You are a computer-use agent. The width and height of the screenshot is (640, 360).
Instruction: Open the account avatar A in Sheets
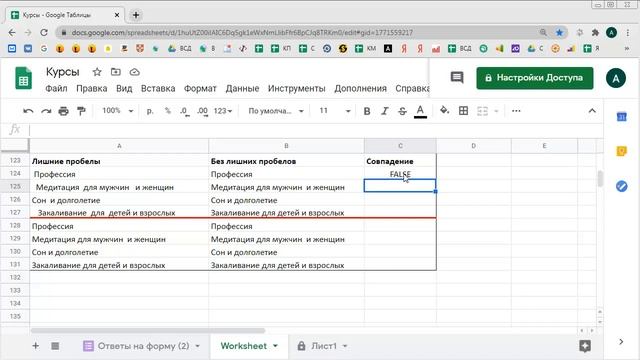pyautogui.click(x=616, y=78)
